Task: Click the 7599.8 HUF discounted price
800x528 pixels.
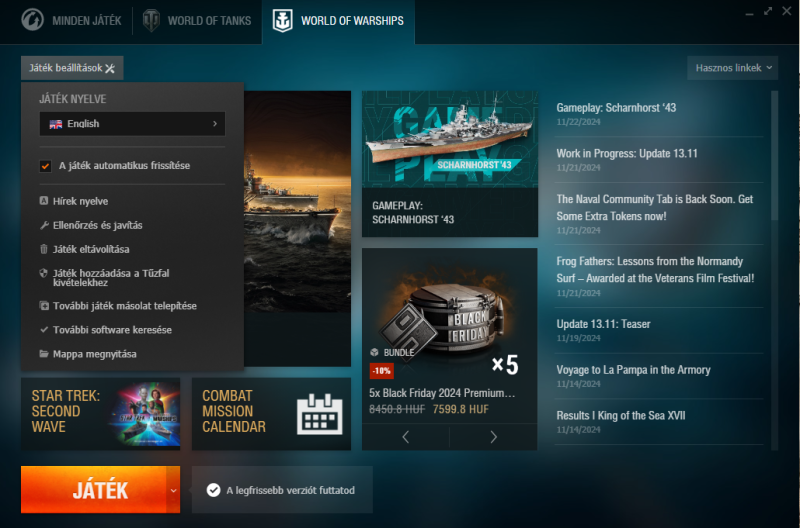Action: click(x=460, y=409)
